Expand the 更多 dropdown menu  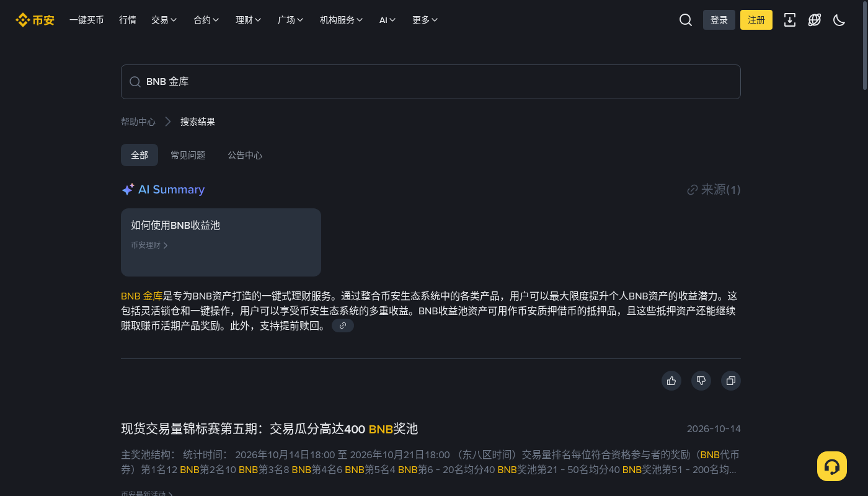tap(425, 20)
